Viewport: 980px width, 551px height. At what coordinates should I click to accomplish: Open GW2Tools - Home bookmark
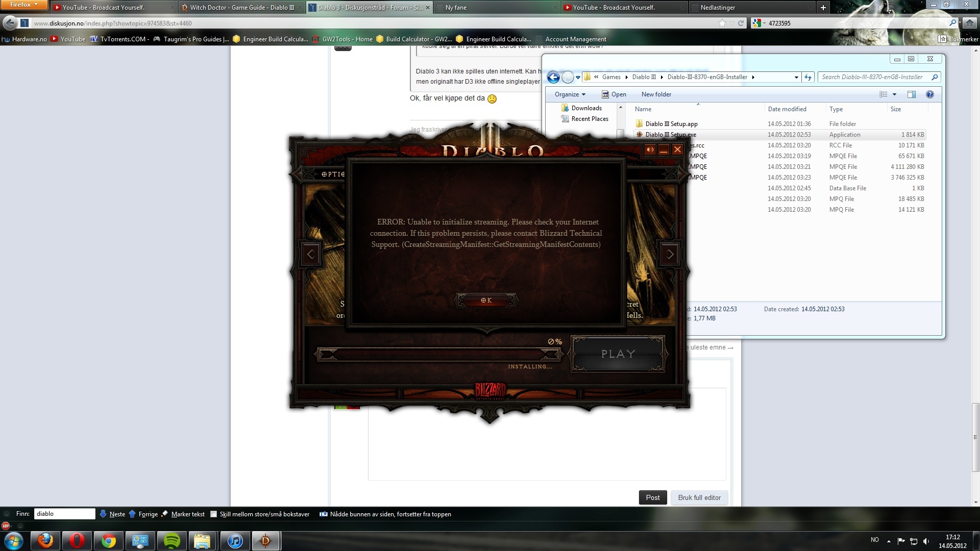pyautogui.click(x=342, y=39)
